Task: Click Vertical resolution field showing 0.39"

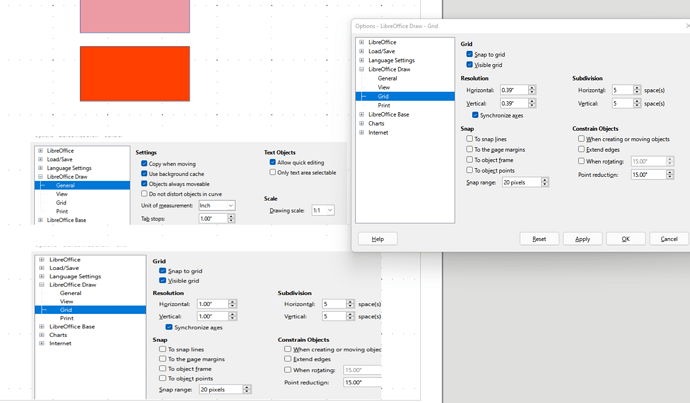Action: click(x=514, y=103)
